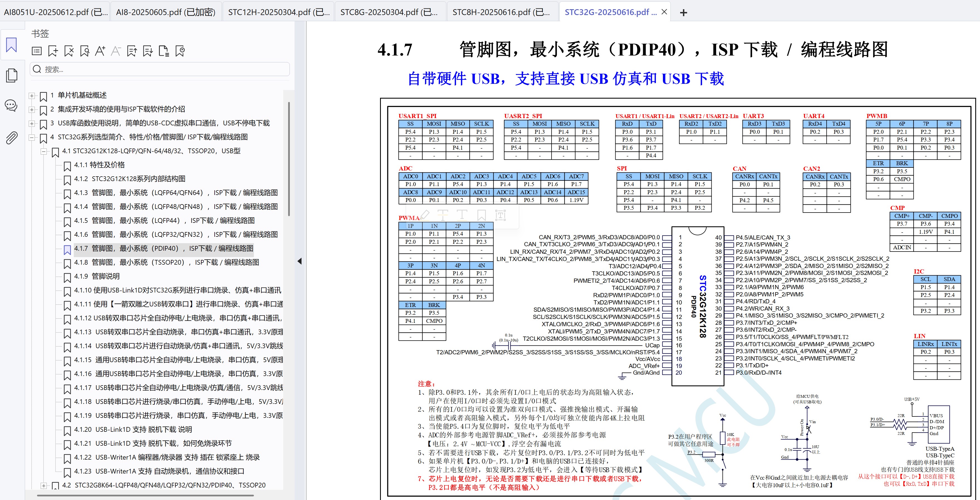The width and height of the screenshot is (980, 500).
Task: Switch to STC12H-20250304.pdf tab
Action: pos(278,12)
